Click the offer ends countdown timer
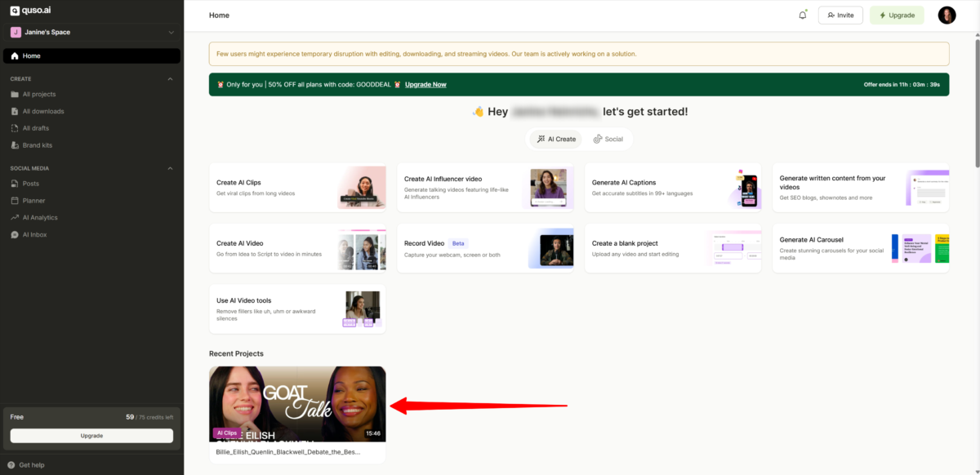 pyautogui.click(x=902, y=84)
